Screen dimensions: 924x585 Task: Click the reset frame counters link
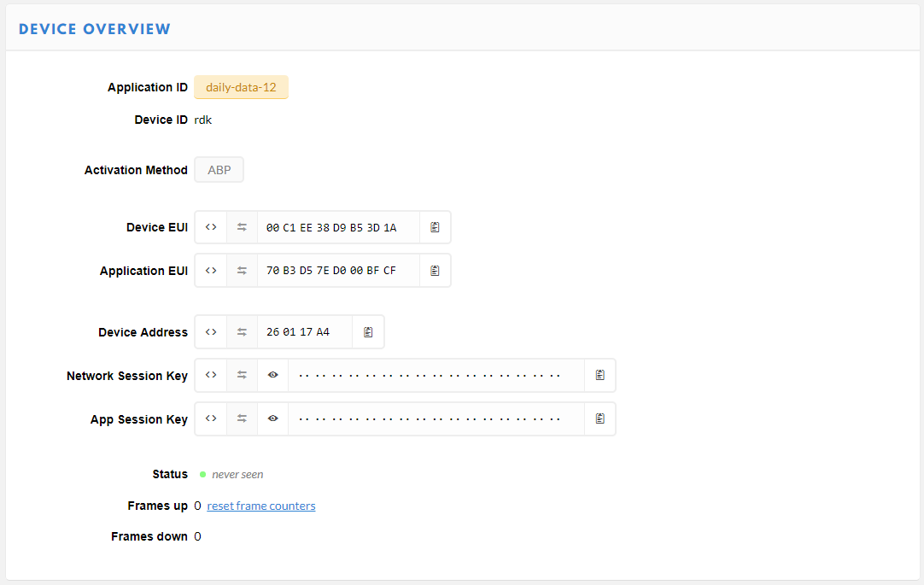[261, 506]
